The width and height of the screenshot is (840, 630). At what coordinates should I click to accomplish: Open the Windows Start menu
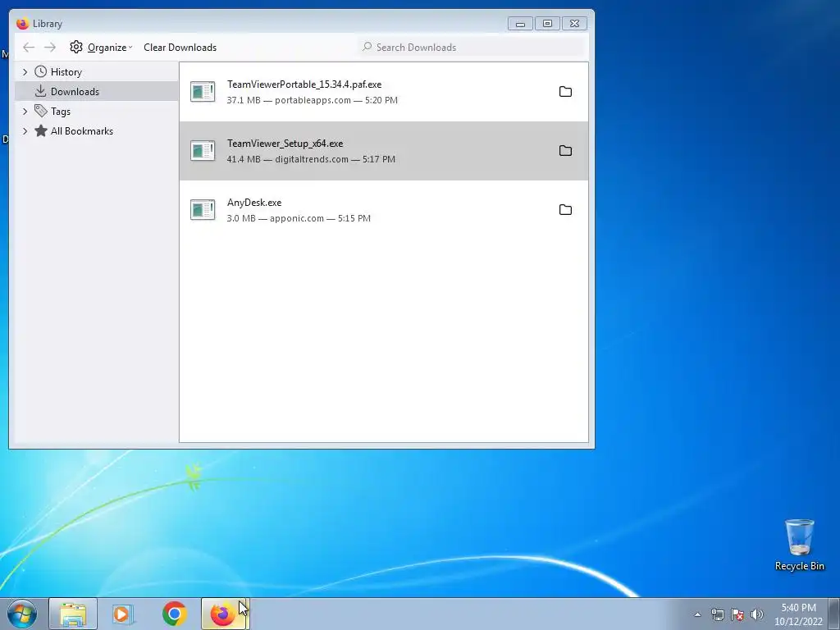(22, 614)
